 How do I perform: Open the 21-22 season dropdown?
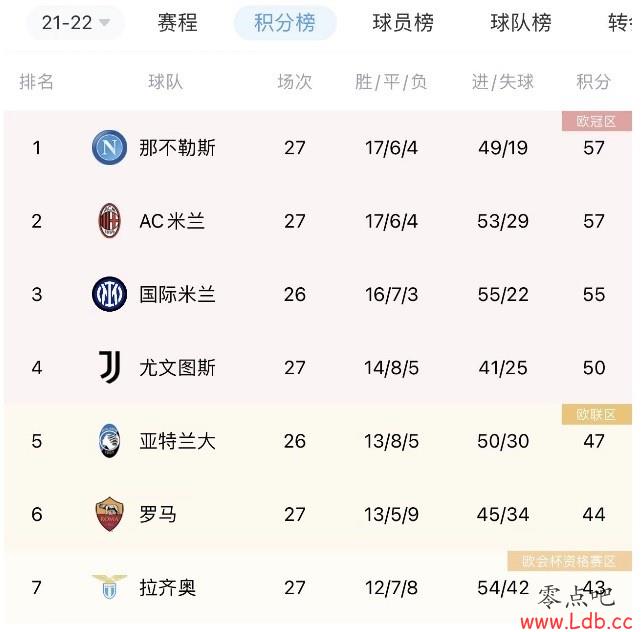pyautogui.click(x=75, y=23)
